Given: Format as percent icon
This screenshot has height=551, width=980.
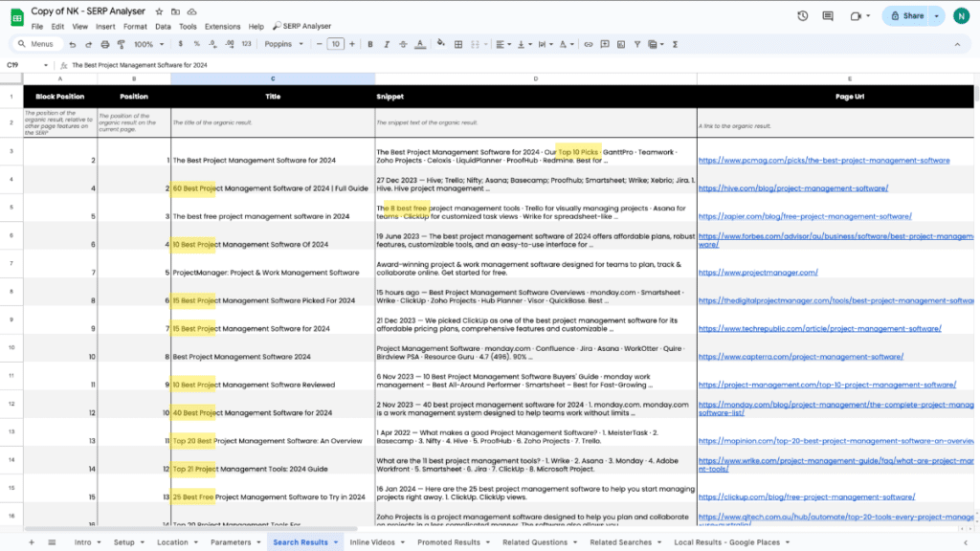Looking at the screenshot, I should coord(197,44).
